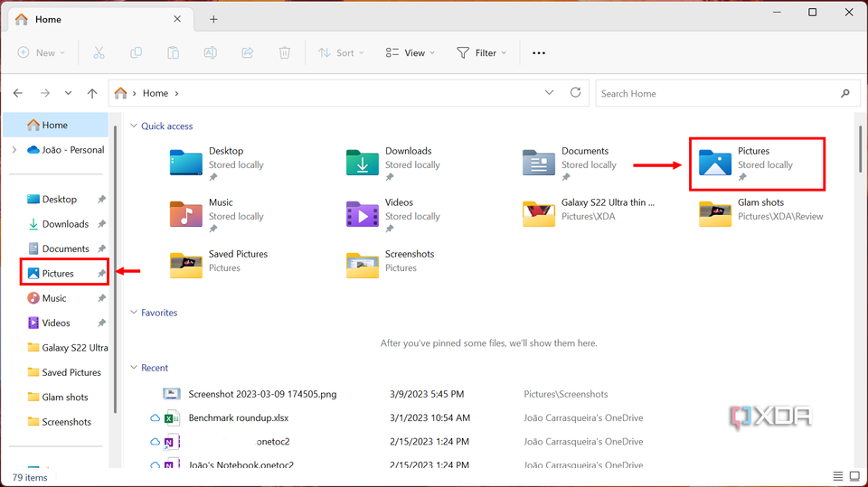The height and width of the screenshot is (487, 868).
Task: Click Pictures\Screenshots location of screenshot file
Action: pyautogui.click(x=566, y=394)
